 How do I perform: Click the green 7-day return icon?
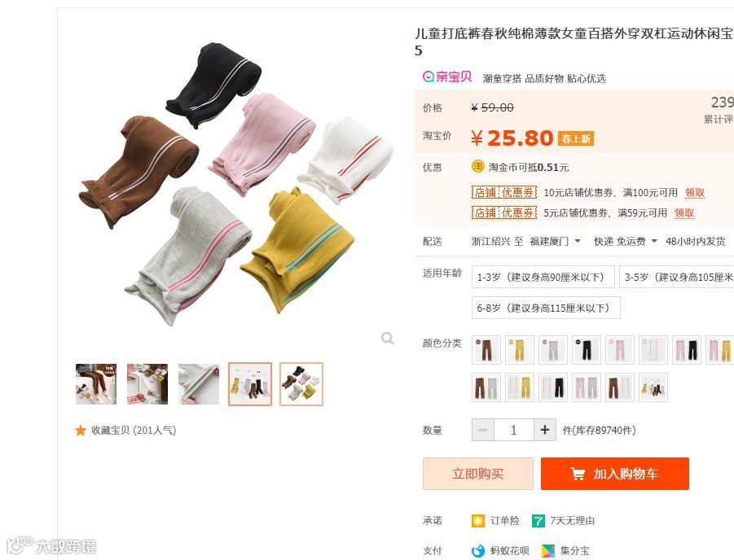538,521
